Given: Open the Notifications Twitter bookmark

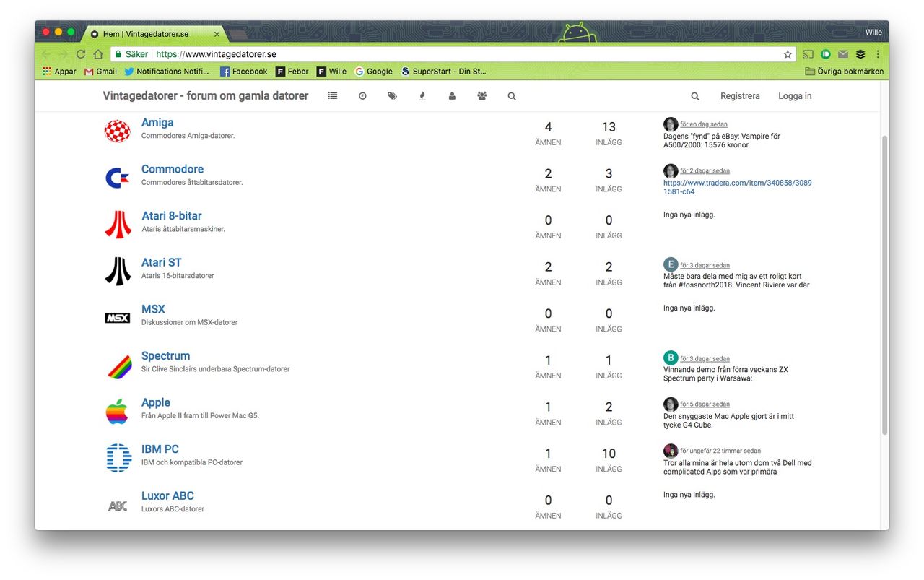Looking at the screenshot, I should [167, 72].
